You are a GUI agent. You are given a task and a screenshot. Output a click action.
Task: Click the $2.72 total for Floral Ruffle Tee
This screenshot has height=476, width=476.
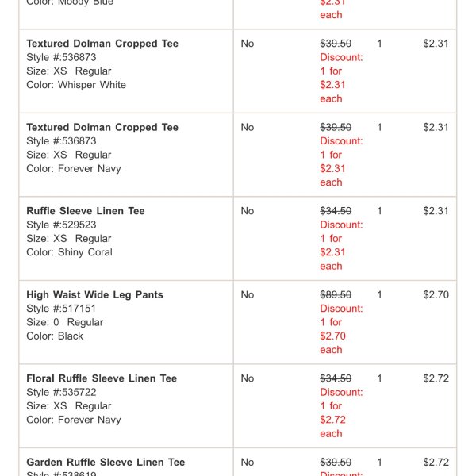(436, 378)
